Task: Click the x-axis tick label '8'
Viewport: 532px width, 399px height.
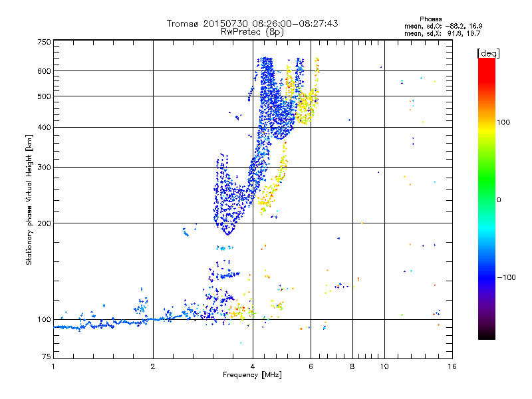Action: coord(352,366)
